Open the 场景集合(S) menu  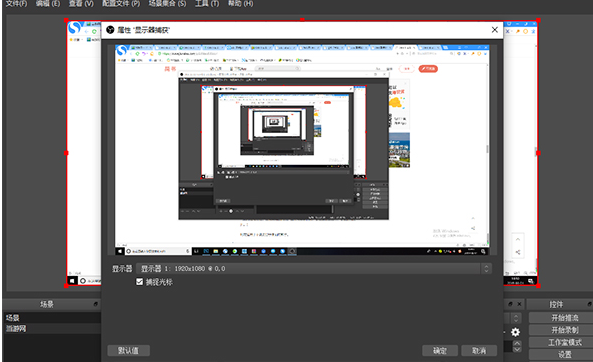(167, 3)
